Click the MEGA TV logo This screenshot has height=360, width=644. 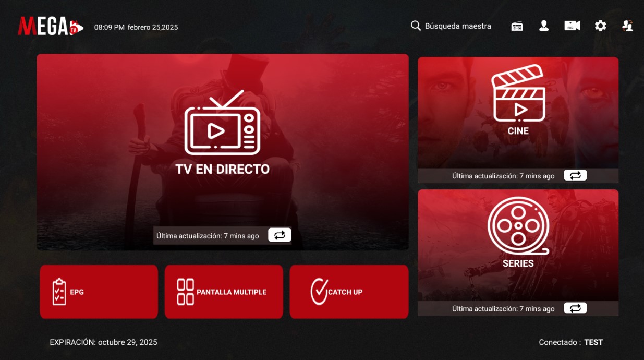[50, 26]
